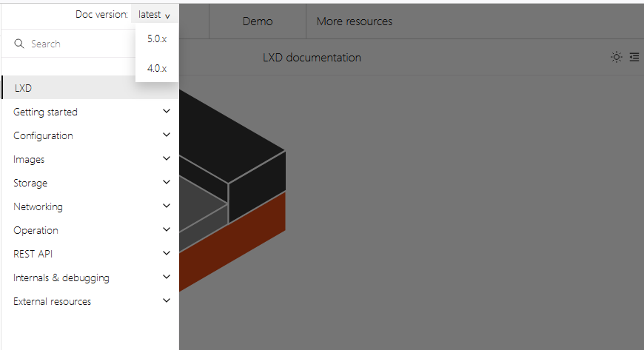Open the External resources section
Image resolution: width=644 pixels, height=350 pixels.
[52, 301]
